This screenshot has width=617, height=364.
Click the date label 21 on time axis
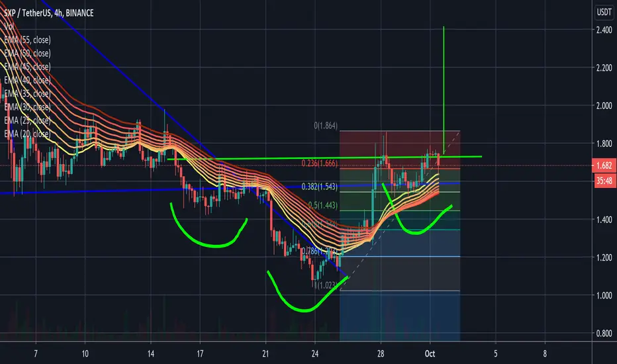point(265,354)
